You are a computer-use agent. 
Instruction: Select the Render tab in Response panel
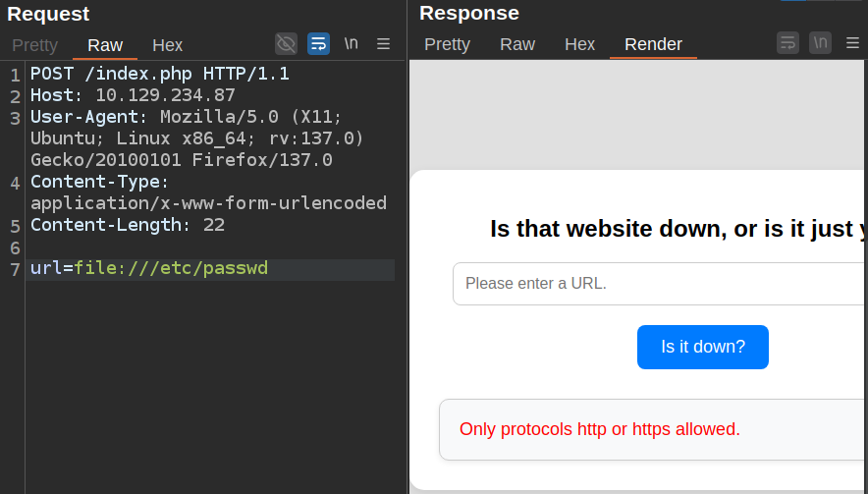653,44
